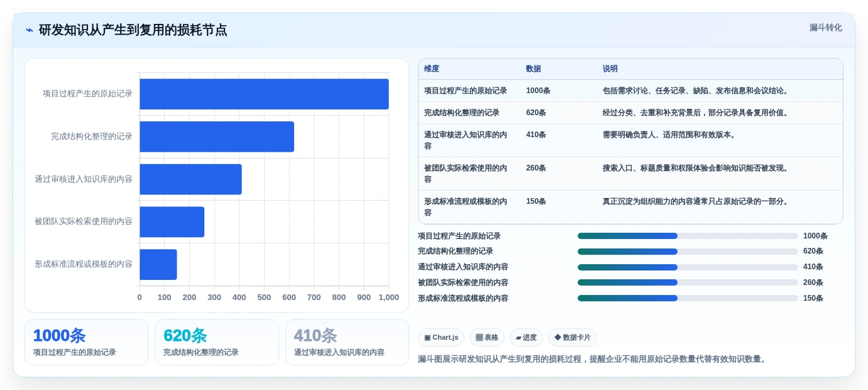
Task: Click the x-axis tick 500
Action: pyautogui.click(x=264, y=298)
